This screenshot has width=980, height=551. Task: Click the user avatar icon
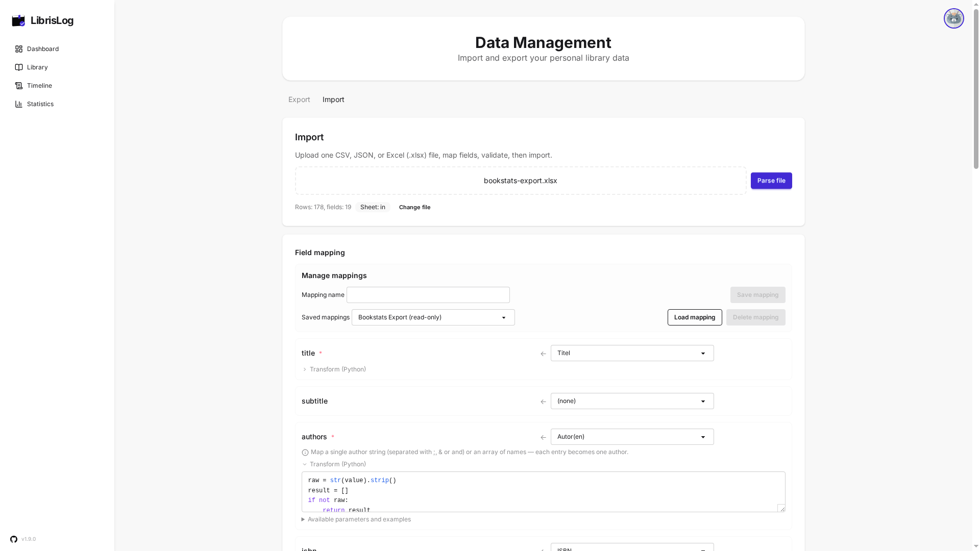click(x=953, y=18)
